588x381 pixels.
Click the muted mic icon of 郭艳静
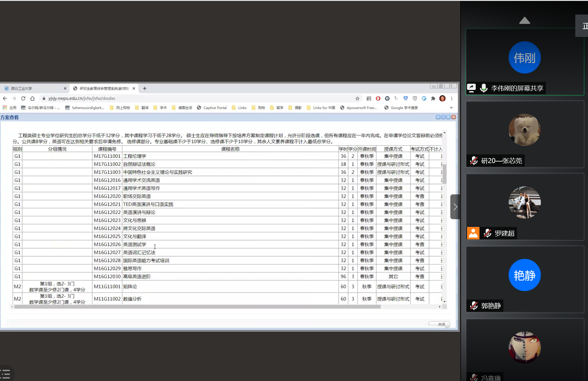tap(474, 306)
